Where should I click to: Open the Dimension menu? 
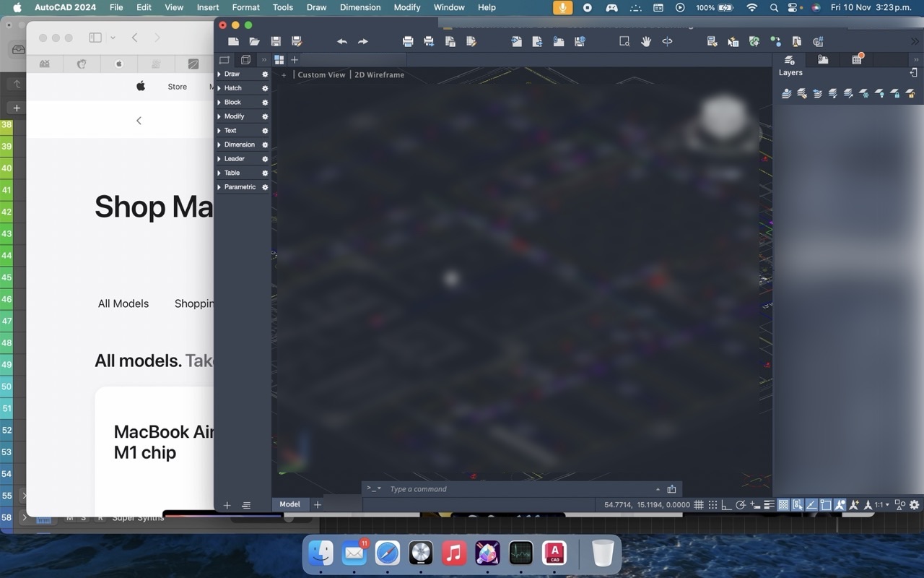360,7
